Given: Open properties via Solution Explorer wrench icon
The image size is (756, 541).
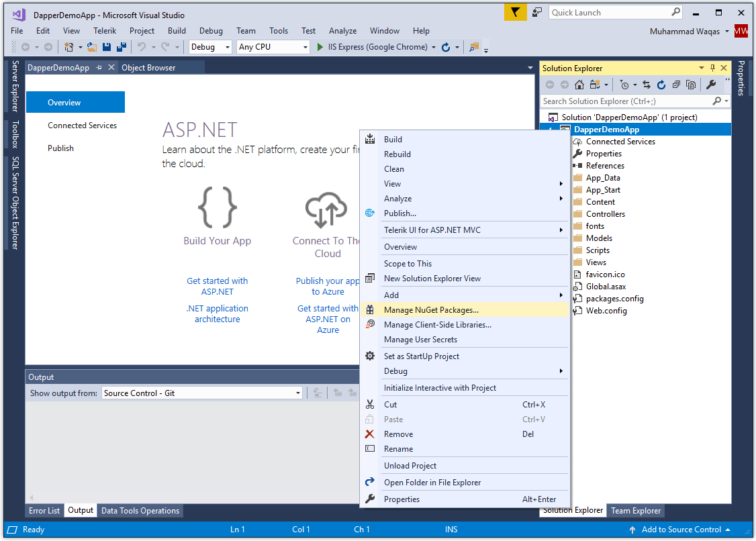Looking at the screenshot, I should (712, 85).
